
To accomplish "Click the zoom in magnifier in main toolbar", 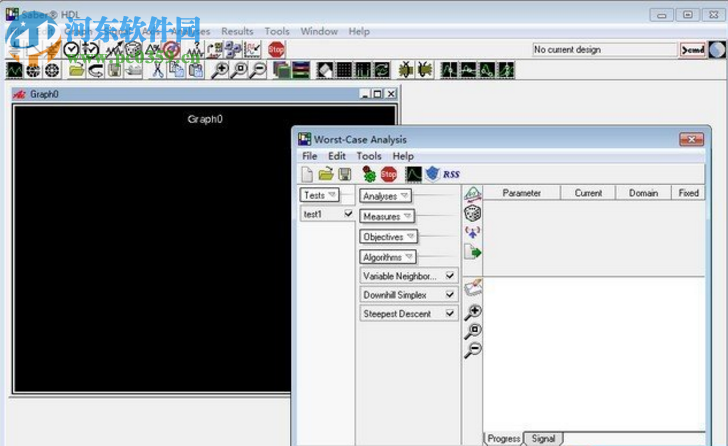I will point(219,71).
